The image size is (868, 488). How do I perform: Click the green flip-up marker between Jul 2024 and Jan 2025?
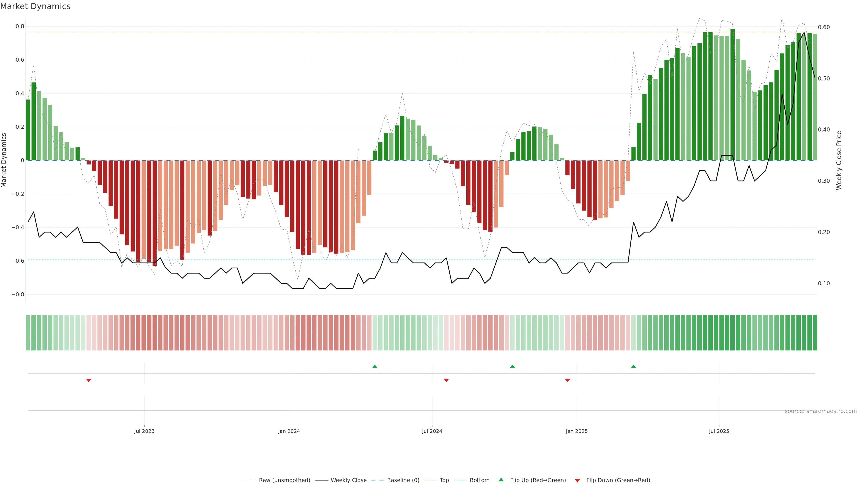click(512, 366)
